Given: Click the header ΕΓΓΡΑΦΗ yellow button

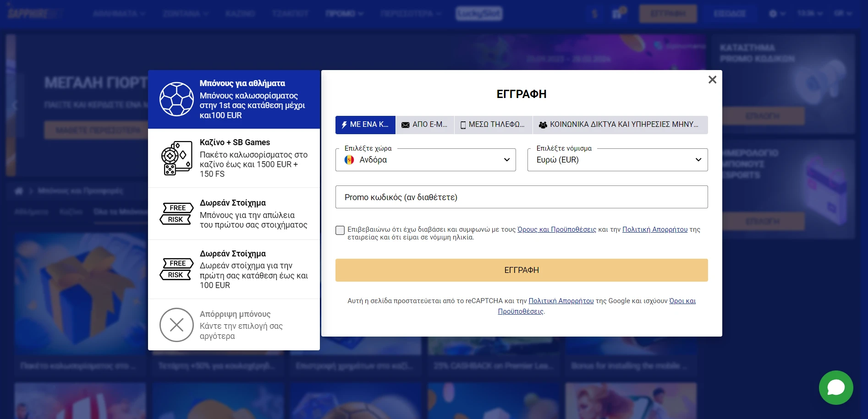Looking at the screenshot, I should point(668,14).
